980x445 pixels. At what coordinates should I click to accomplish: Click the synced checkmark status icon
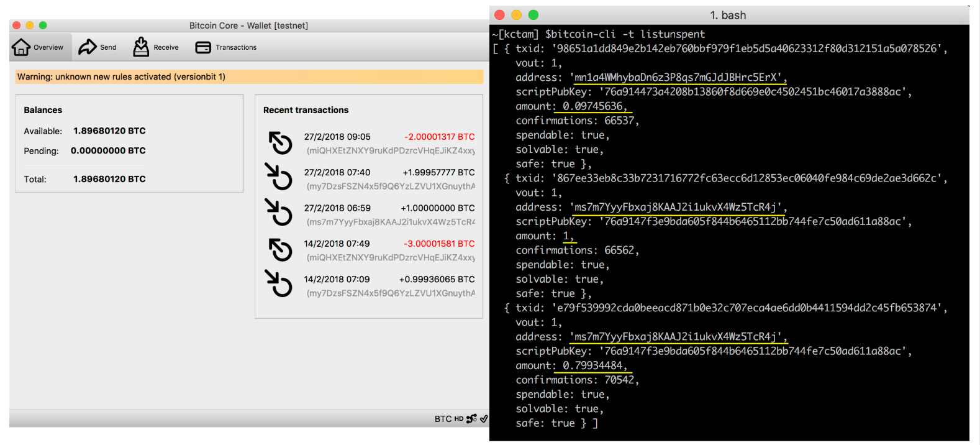[x=484, y=419]
